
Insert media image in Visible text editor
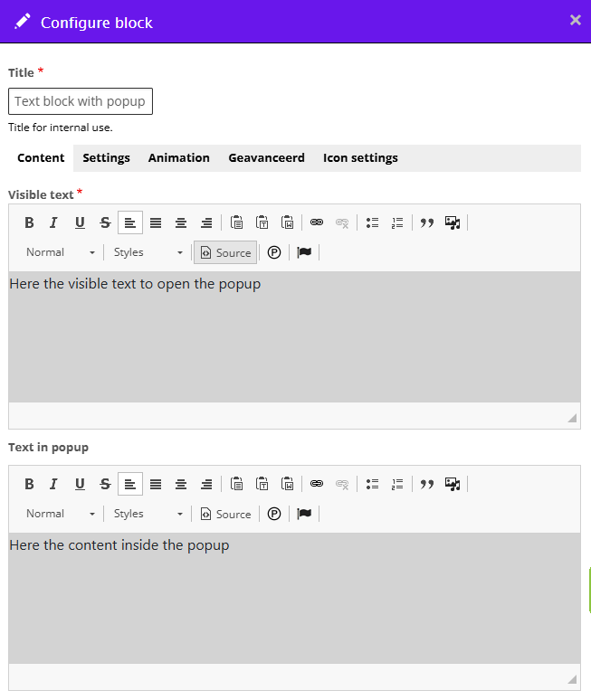click(453, 222)
